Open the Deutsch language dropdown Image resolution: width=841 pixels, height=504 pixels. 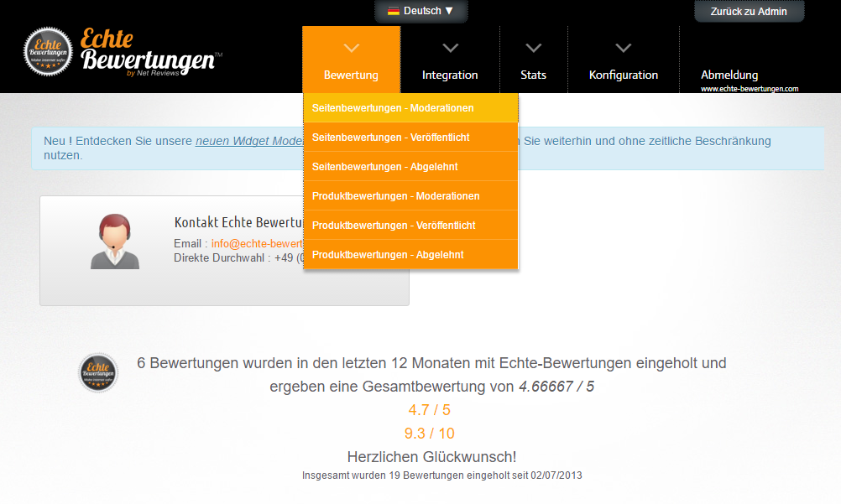pos(421,11)
